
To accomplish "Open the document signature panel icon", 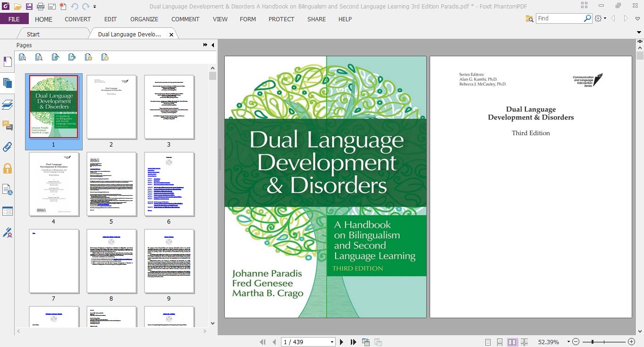I will [x=8, y=190].
